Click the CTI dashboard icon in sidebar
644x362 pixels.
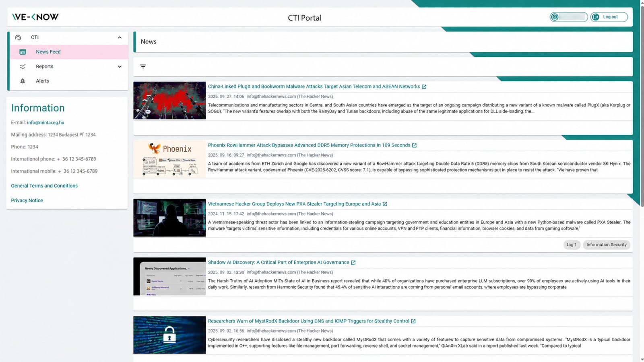[18, 37]
